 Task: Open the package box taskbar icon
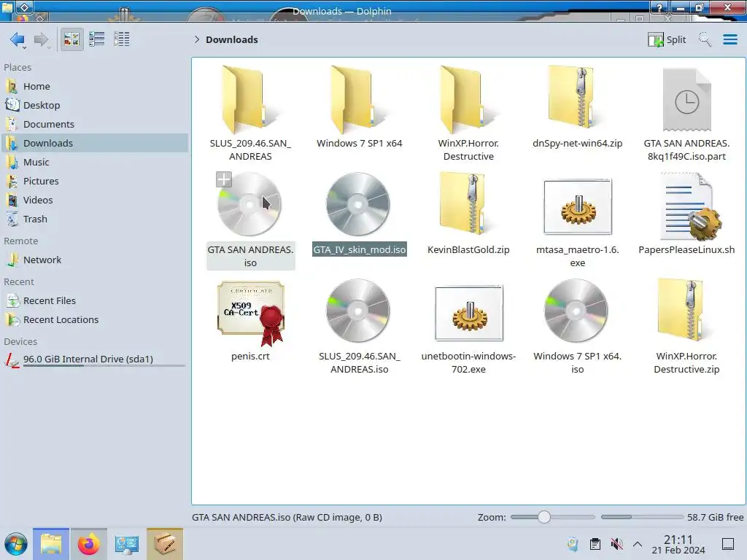point(164,544)
